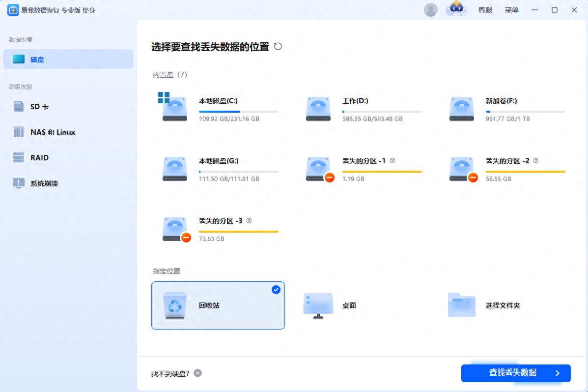Expand the 找不到硬盘 chevron arrow
This screenshot has width=588, height=392.
[197, 373]
